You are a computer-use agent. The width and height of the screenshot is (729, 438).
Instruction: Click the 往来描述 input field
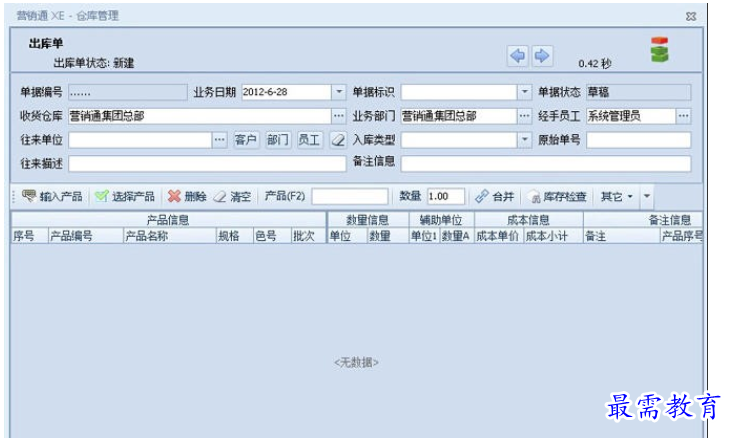(x=207, y=164)
